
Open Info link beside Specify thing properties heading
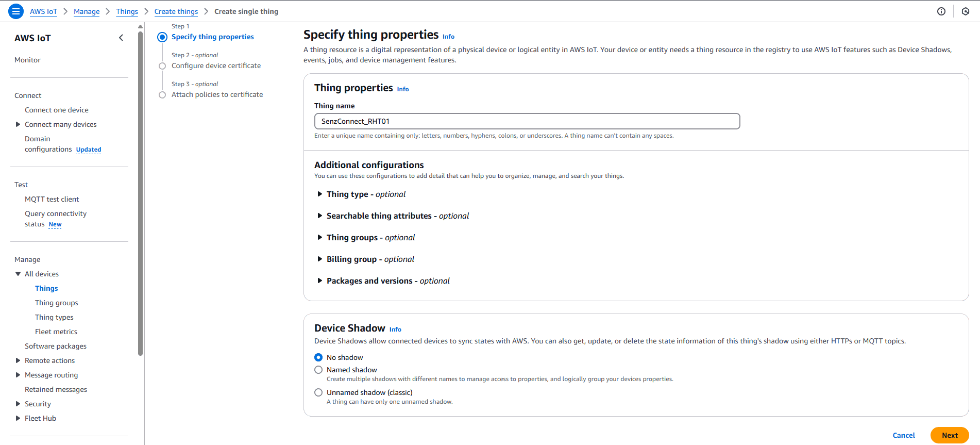(x=448, y=37)
